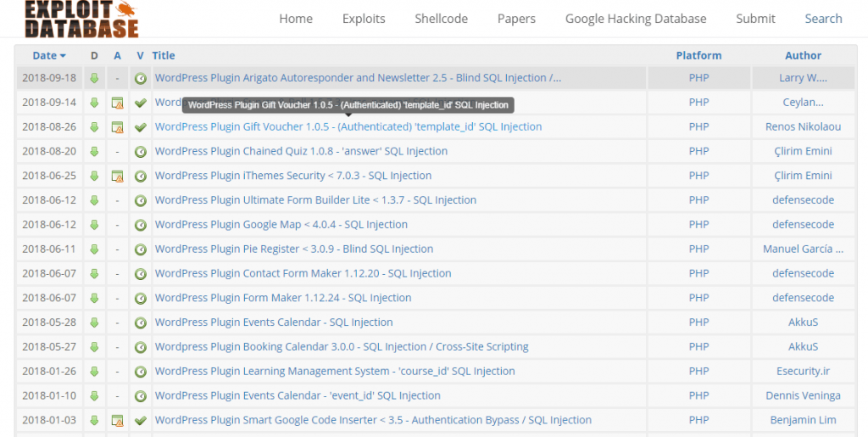Open Pie Register Blind SQL Injection link
868x437 pixels.
click(294, 249)
